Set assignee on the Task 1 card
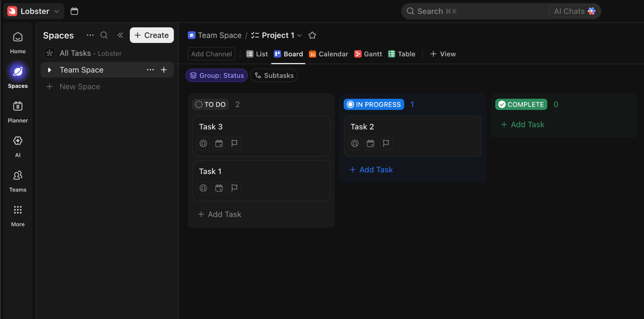 click(x=203, y=188)
